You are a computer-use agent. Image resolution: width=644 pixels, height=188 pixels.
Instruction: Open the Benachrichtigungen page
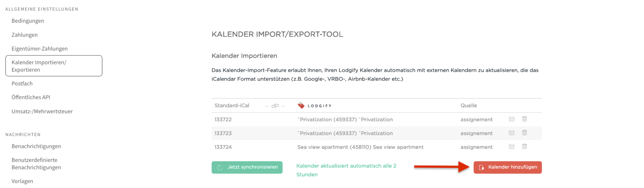click(x=36, y=146)
